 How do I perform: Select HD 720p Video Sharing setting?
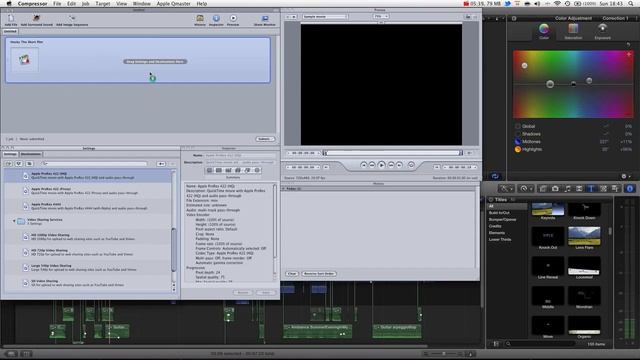(88, 252)
